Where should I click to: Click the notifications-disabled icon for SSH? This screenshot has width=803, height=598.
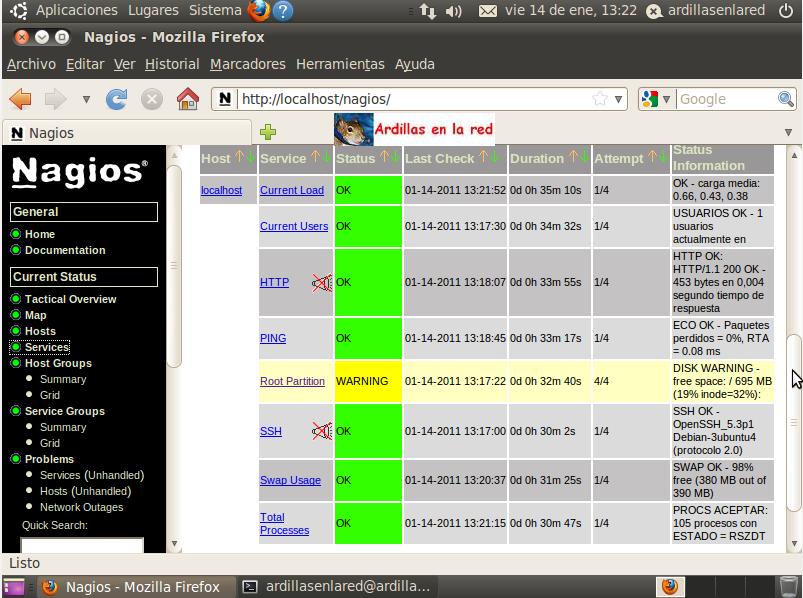[322, 431]
